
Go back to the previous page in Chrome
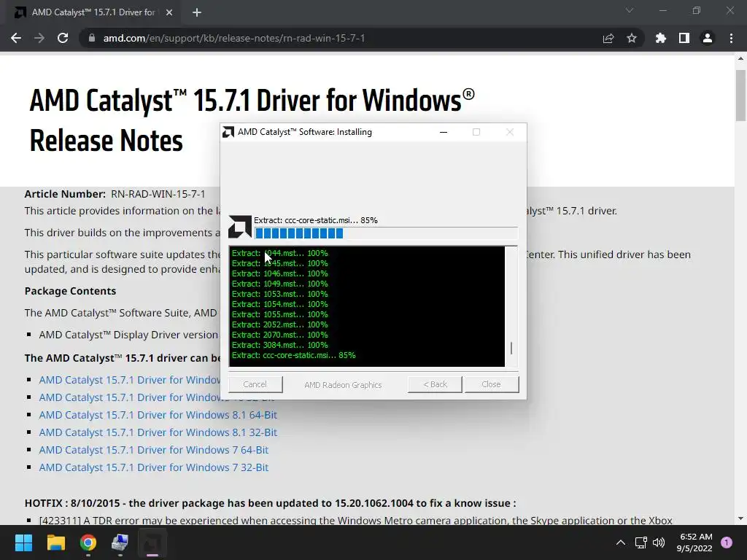click(16, 38)
